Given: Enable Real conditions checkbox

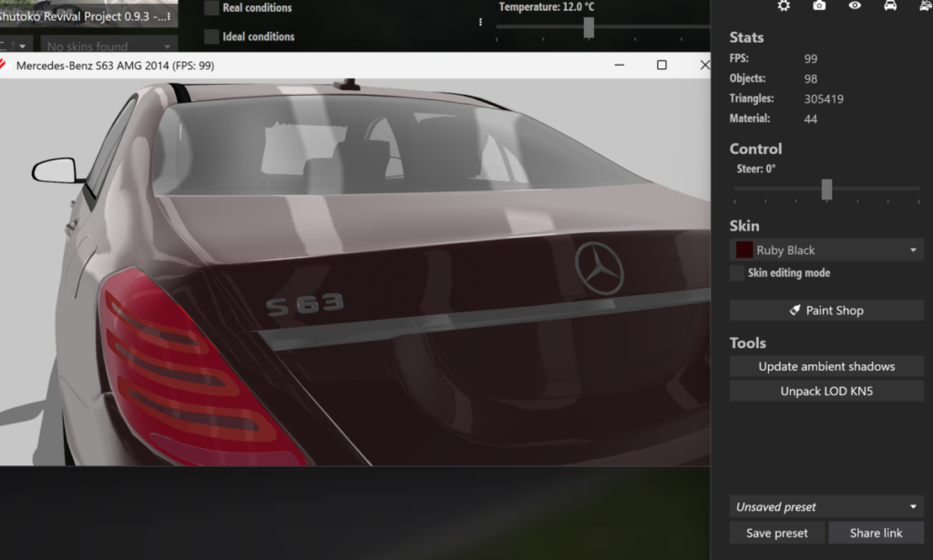Looking at the screenshot, I should (x=211, y=7).
